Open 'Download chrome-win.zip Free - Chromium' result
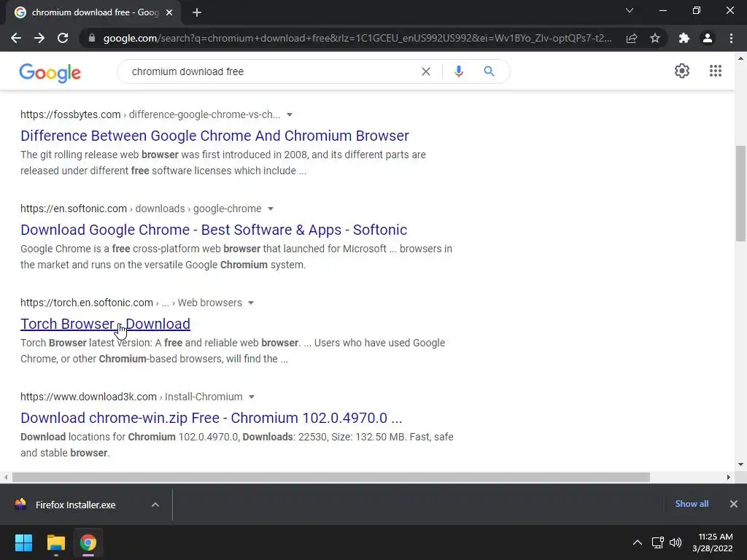 [211, 418]
